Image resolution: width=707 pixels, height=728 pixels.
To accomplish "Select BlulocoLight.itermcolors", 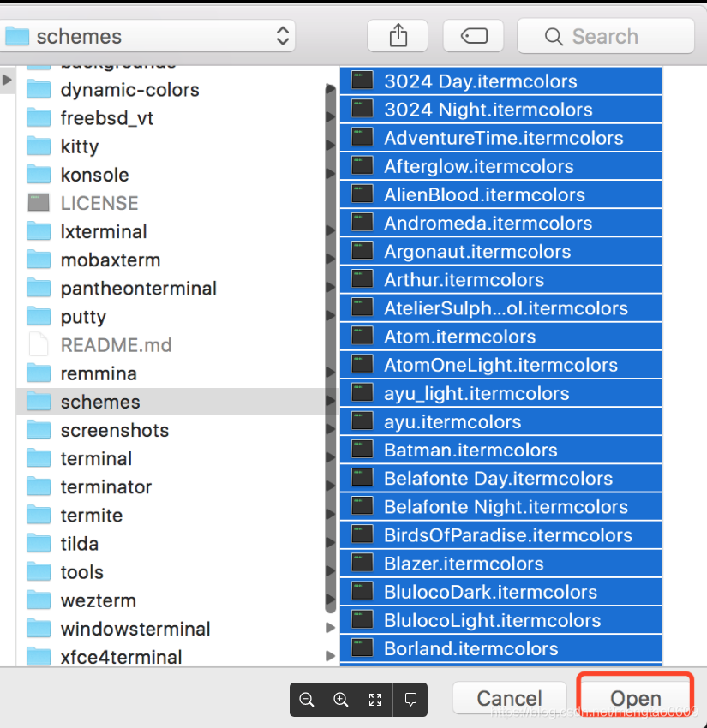I will click(x=501, y=620).
